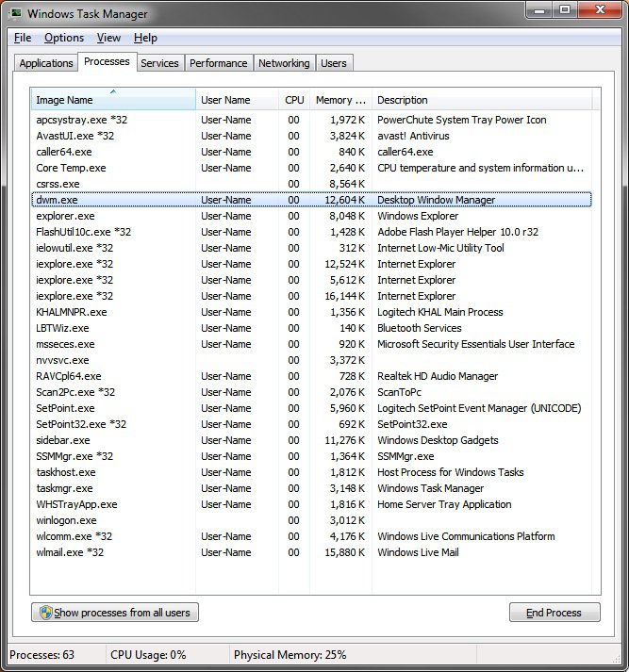Open the Options menu
The width and height of the screenshot is (629, 672).
64,38
